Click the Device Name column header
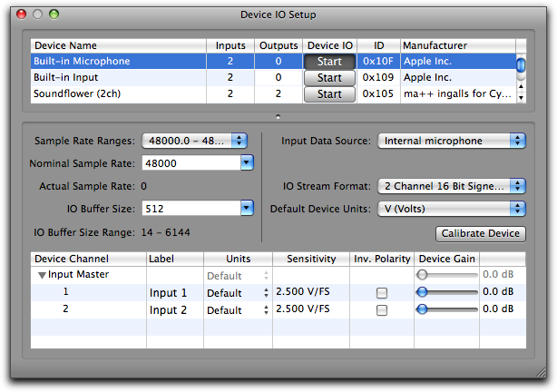Viewport: 557px width, 392px height. [x=118, y=45]
